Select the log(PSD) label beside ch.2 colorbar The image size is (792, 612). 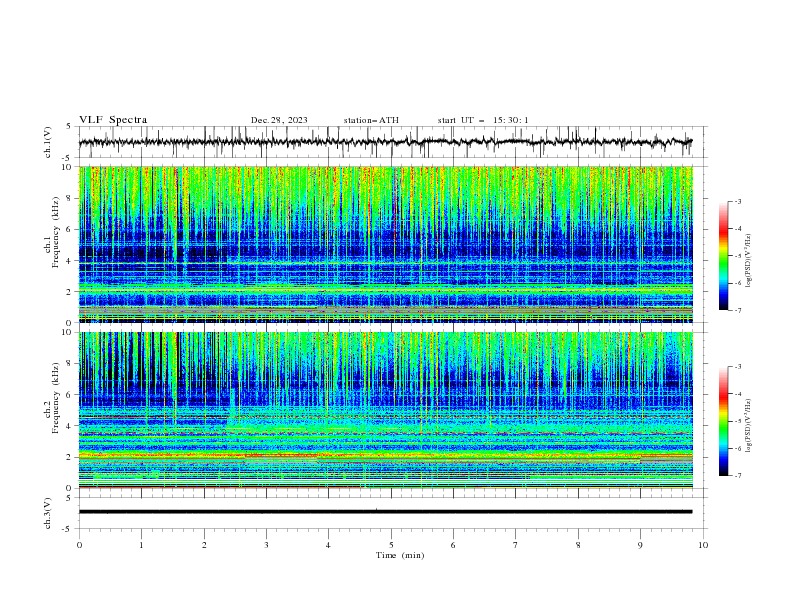[x=749, y=426]
